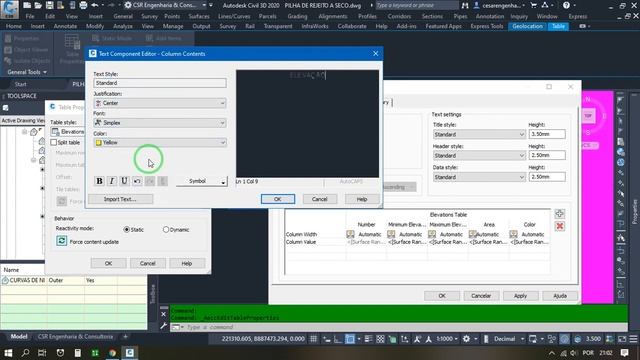The image size is (640, 360).
Task: Open the 1:1000 annotation scale dropdown
Action: [x=447, y=339]
